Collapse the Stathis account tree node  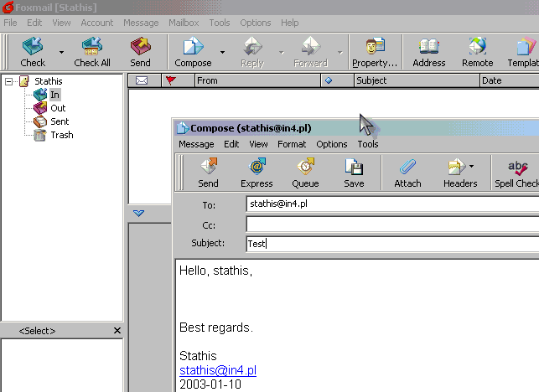pyautogui.click(x=8, y=81)
